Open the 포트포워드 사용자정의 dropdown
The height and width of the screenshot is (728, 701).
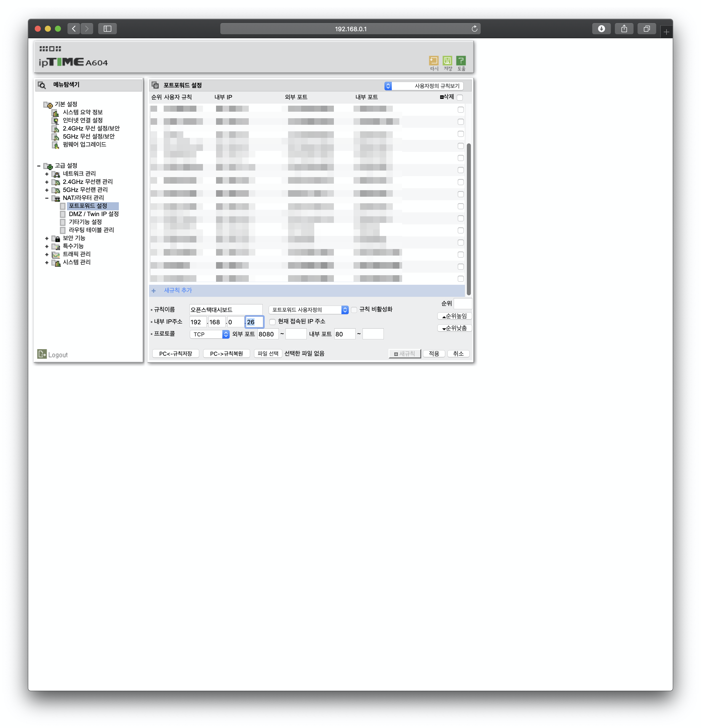tap(308, 310)
